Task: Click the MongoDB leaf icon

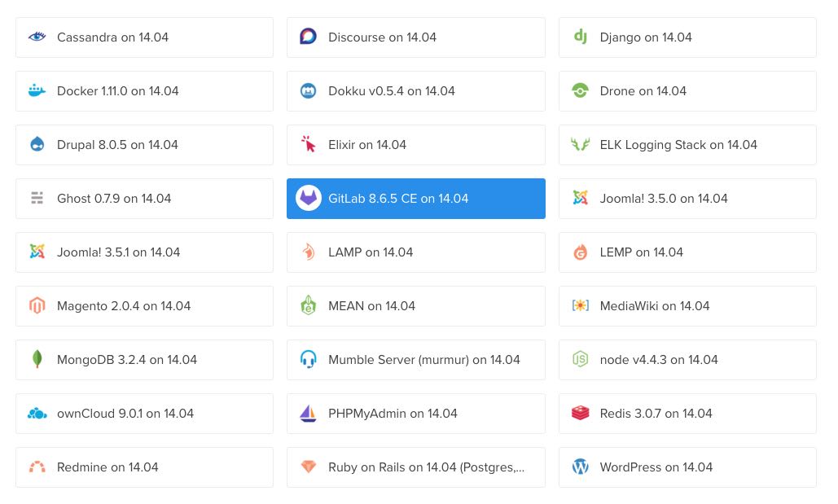Action: pos(37,359)
